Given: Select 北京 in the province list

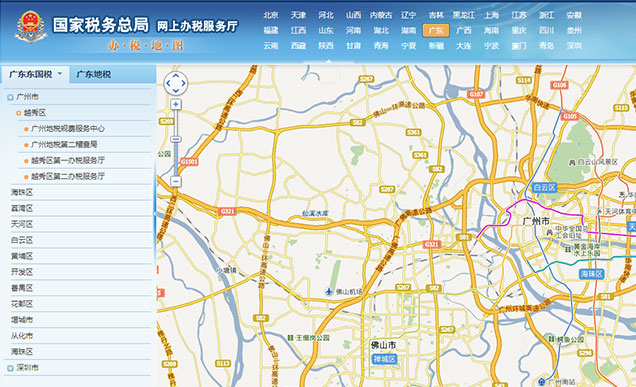Looking at the screenshot, I should pos(271,15).
